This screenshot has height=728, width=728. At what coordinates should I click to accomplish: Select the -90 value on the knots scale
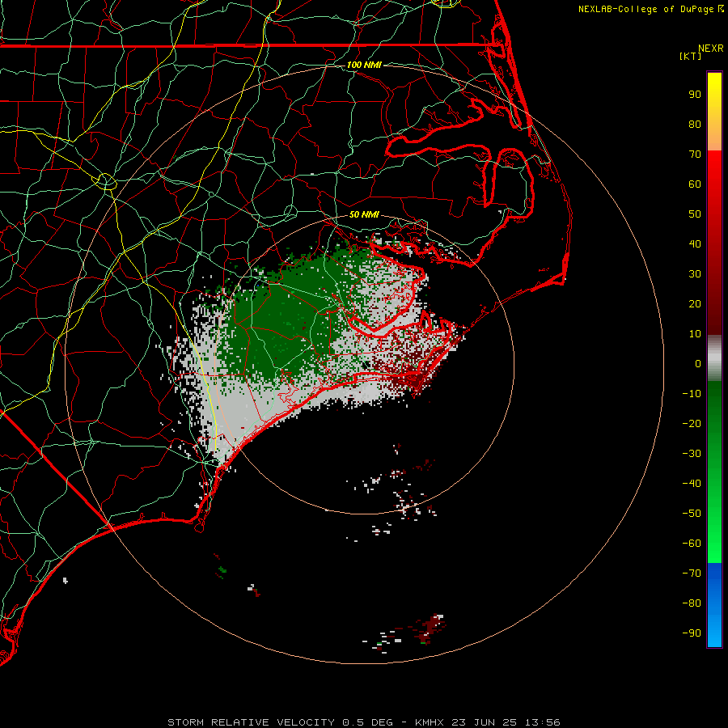[x=692, y=633]
